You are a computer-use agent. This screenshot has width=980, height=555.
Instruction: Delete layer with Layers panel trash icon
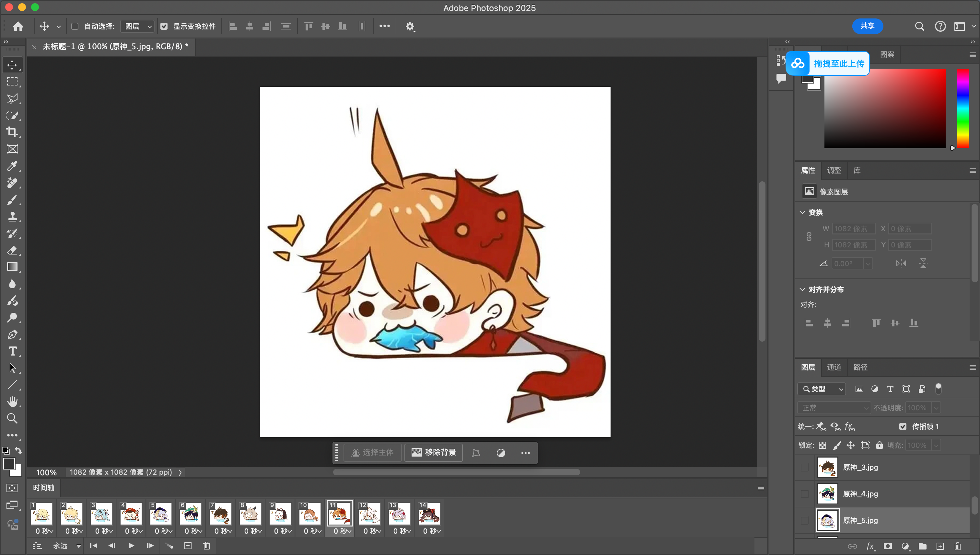pos(958,546)
